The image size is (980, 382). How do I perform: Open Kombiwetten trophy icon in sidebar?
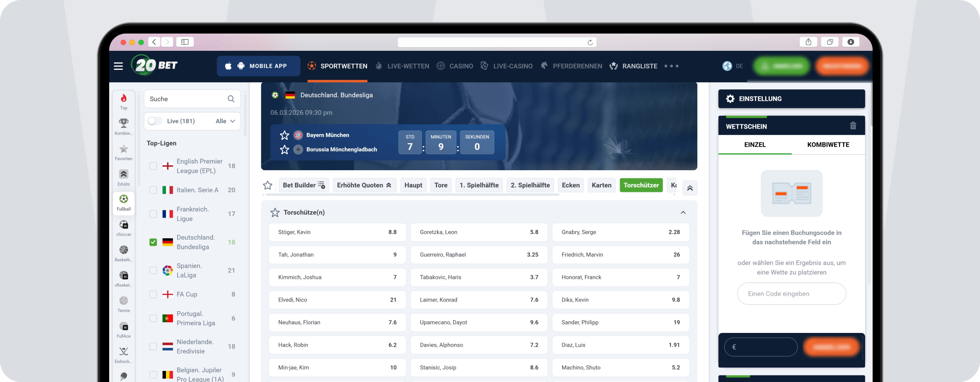click(124, 123)
